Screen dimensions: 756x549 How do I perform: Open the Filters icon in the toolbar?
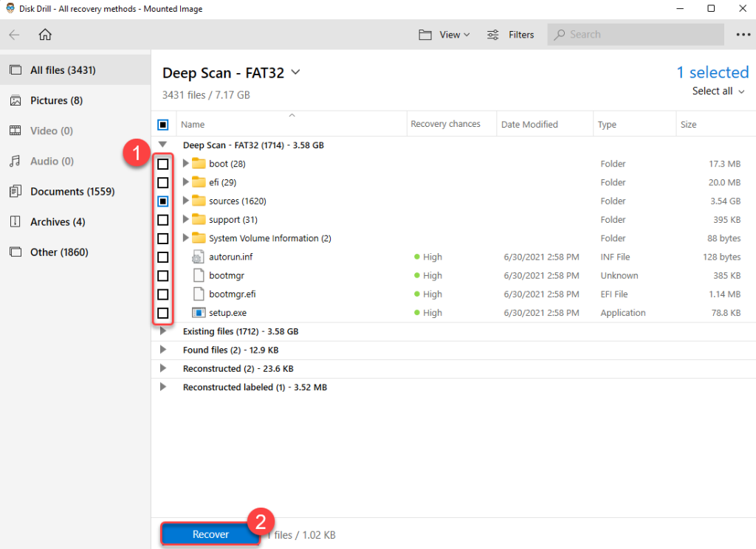(492, 34)
